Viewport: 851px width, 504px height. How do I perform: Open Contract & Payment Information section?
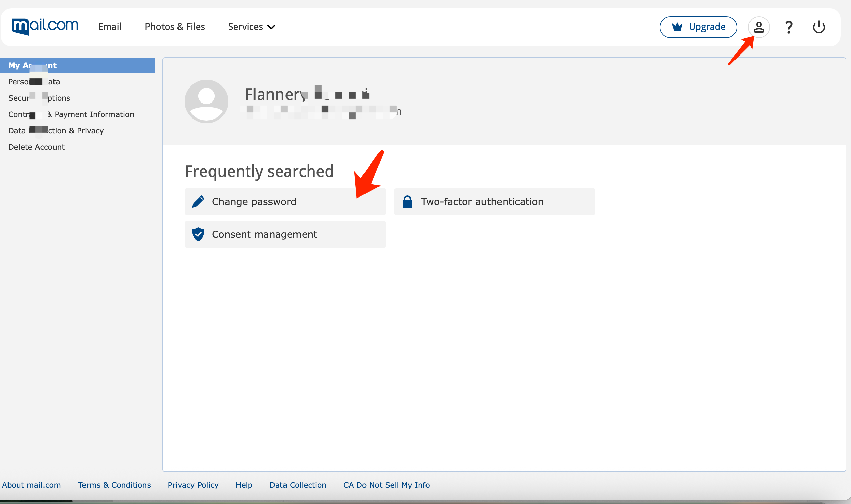[71, 114]
